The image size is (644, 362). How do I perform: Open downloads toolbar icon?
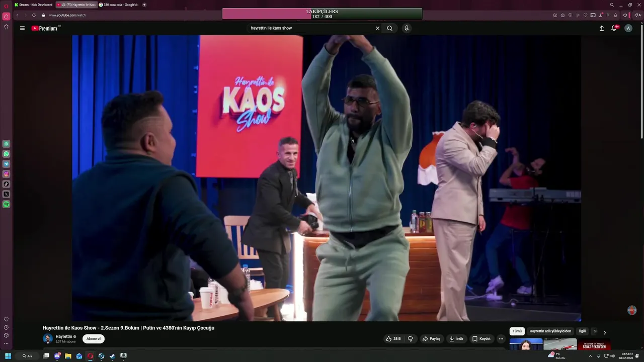pos(600,15)
